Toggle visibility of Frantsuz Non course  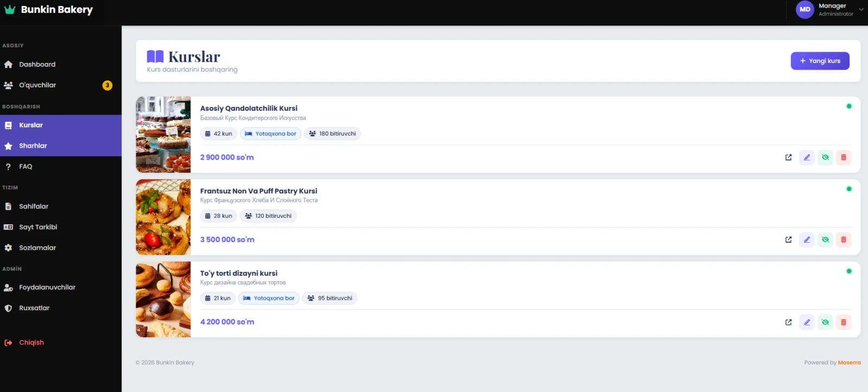[x=825, y=239]
